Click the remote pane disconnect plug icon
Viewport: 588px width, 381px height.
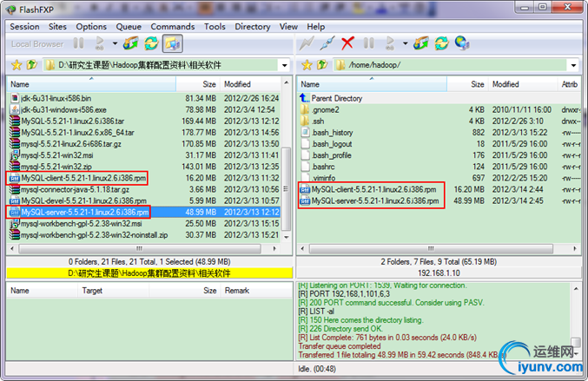327,43
